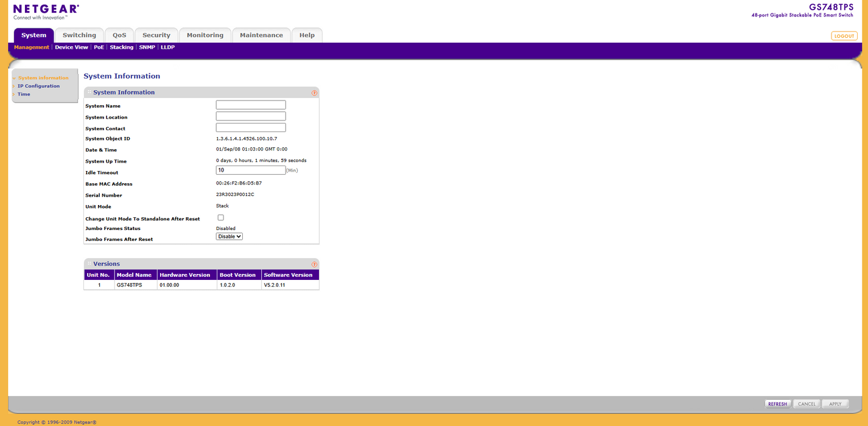Click the Versions section header
The height and width of the screenshot is (426, 868).
point(201,264)
